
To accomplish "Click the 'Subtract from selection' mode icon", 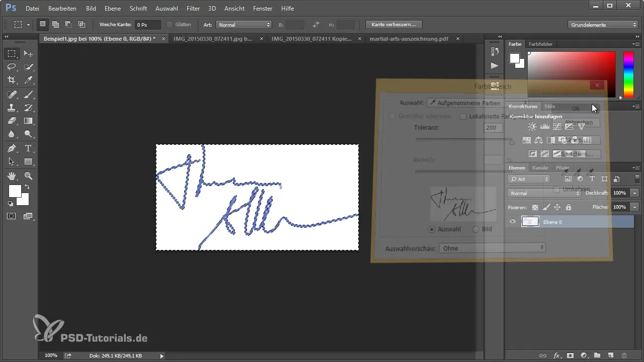I will 68,24.
